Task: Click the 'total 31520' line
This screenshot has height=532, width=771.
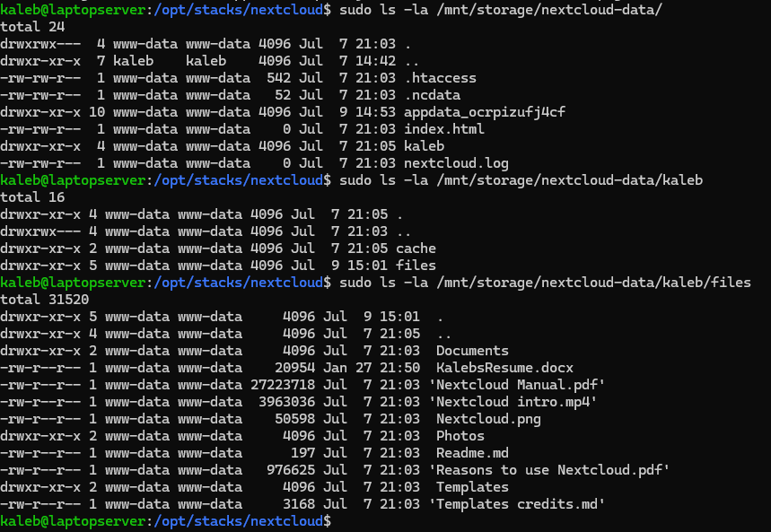Action: (x=44, y=300)
